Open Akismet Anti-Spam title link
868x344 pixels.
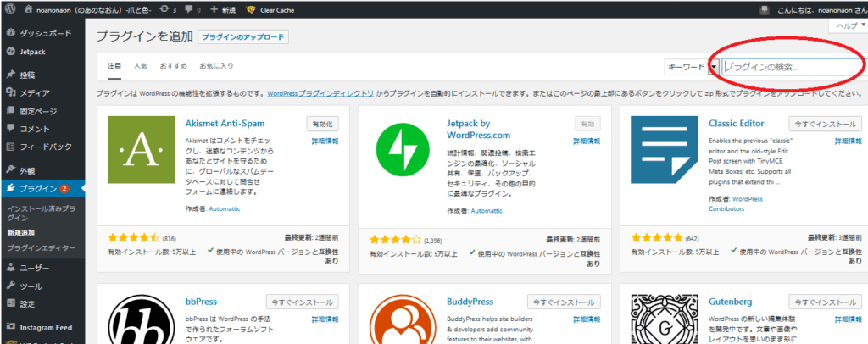click(x=225, y=124)
